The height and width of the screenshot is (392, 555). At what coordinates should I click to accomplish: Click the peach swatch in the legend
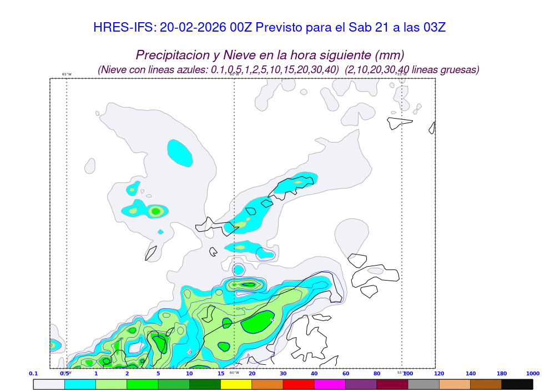pos(455,384)
